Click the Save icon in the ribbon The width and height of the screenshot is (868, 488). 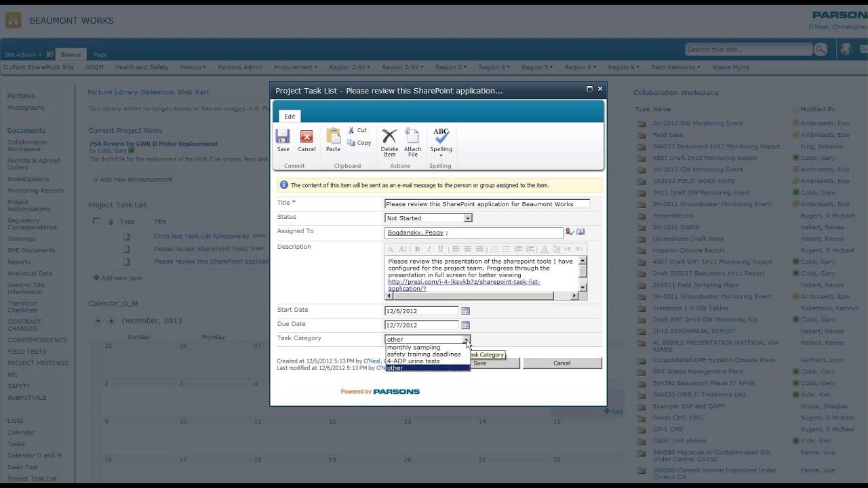[x=283, y=136]
